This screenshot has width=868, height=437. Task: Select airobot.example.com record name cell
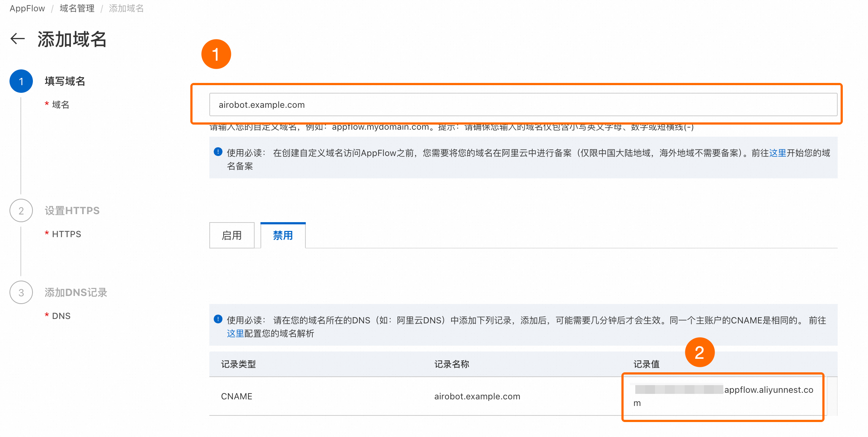coord(477,396)
